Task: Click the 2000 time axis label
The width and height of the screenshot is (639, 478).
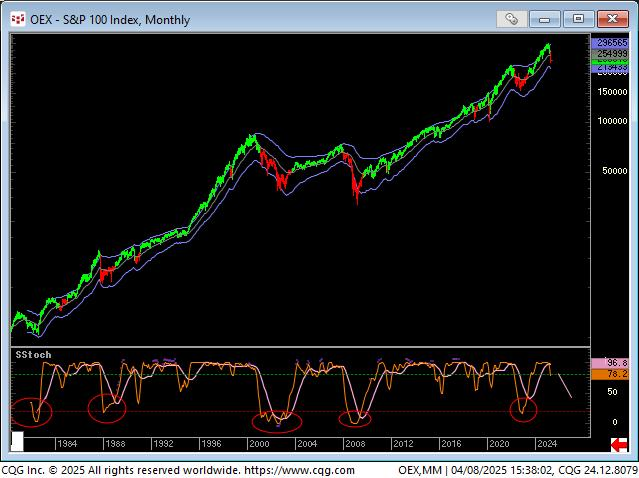Action: pos(259,444)
